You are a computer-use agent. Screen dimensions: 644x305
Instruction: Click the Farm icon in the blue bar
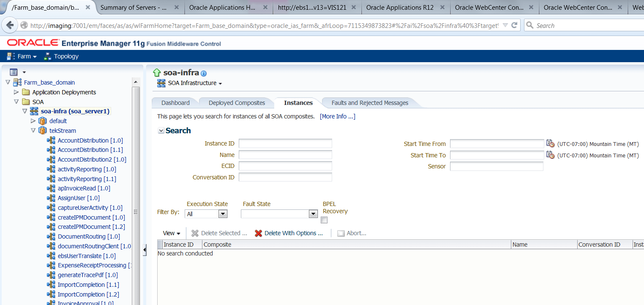[11, 56]
